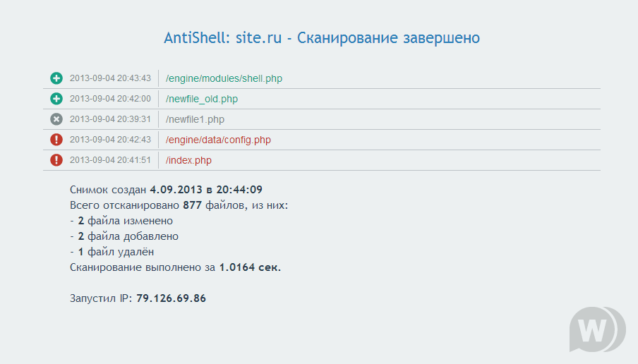Viewport: 638px width, 364px height.
Task: Click the gray cross icon beside newfile1.php
Action: point(56,119)
